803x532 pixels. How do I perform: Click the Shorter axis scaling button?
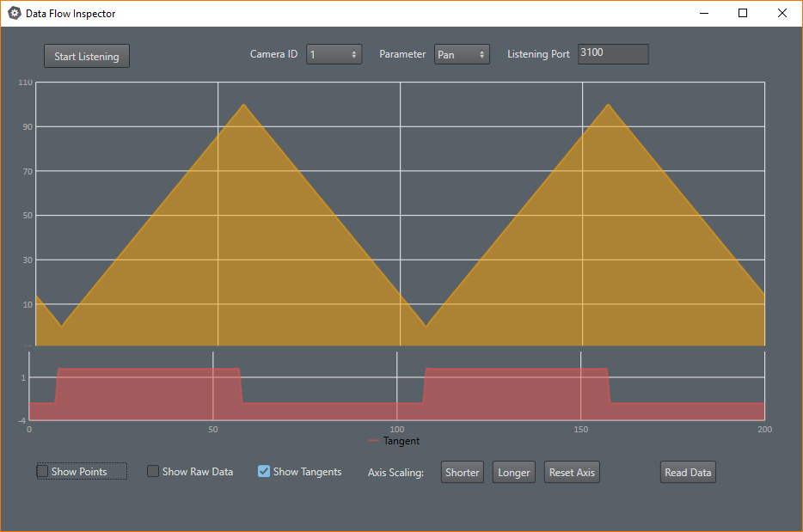[462, 472]
